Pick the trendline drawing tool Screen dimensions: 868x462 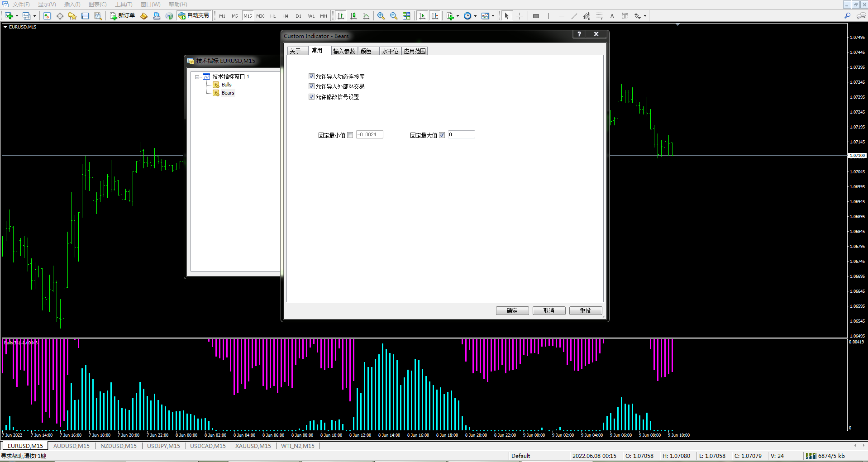point(574,16)
